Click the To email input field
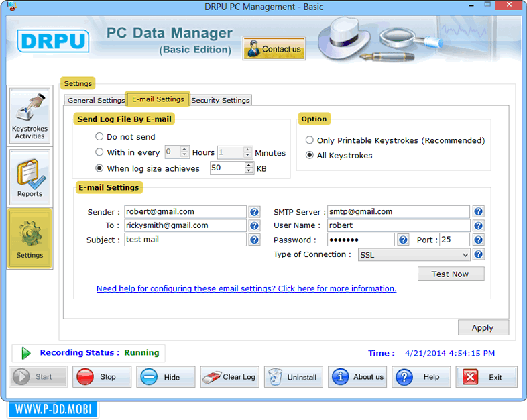This screenshot has width=527, height=420. pos(185,225)
